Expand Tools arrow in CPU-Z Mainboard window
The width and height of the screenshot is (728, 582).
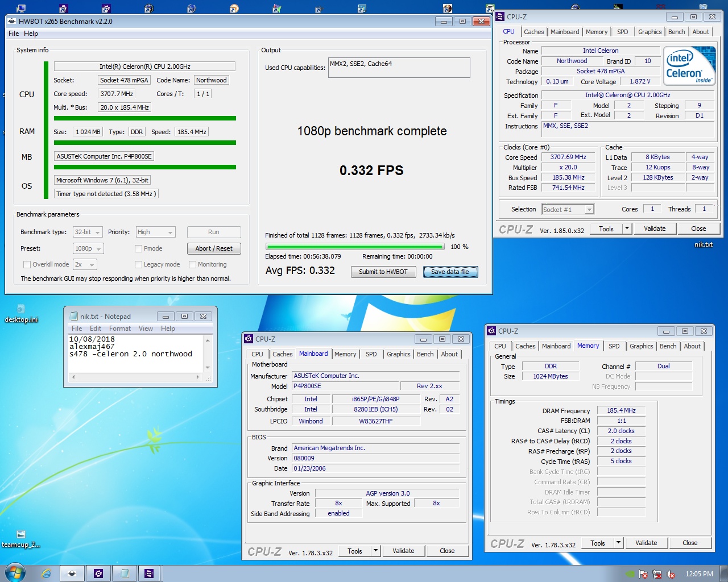375,551
